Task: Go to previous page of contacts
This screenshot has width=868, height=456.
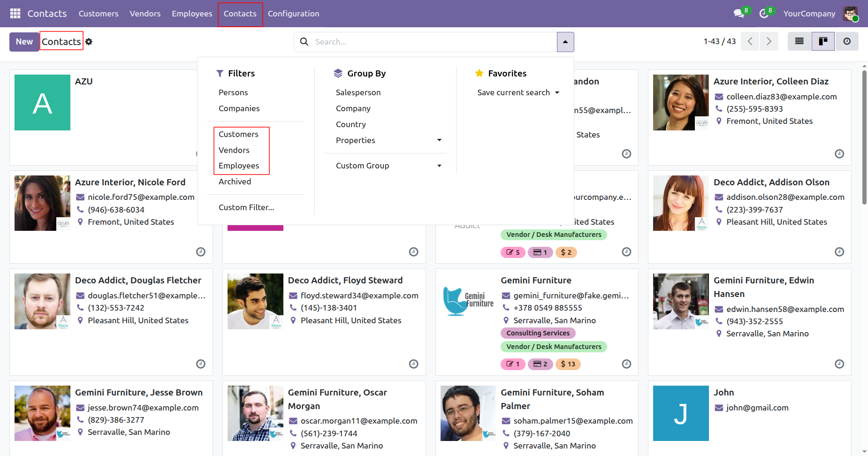Action: point(750,41)
